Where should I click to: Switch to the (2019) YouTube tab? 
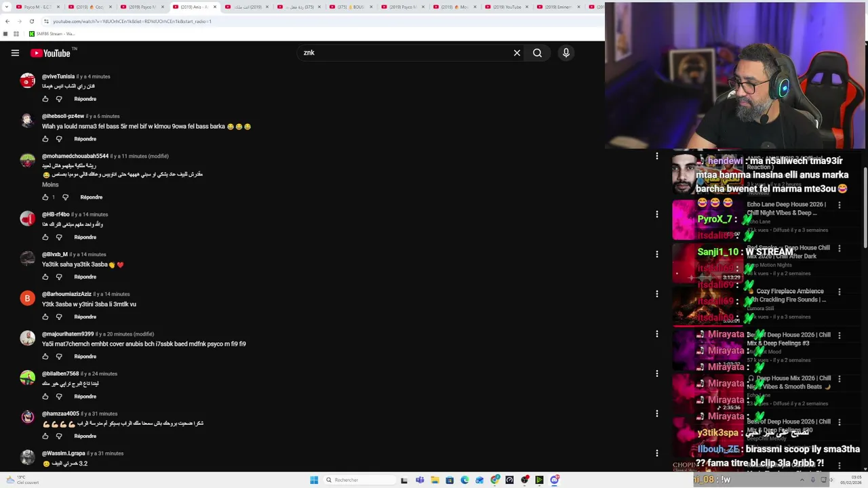(x=507, y=7)
